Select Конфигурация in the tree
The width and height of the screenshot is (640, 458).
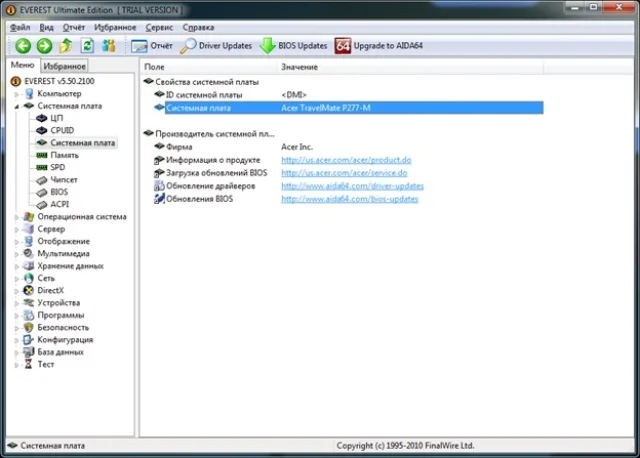pyautogui.click(x=65, y=340)
